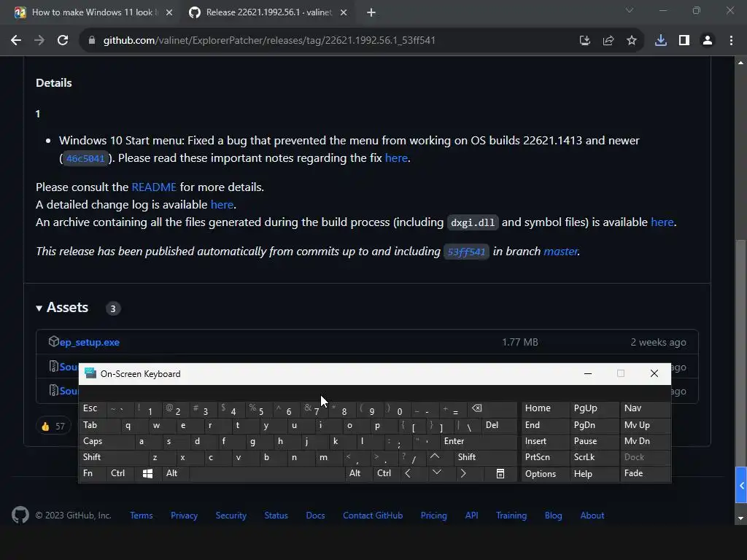This screenshot has height=560, width=747.
Task: Click the address bar URL
Action: [x=269, y=41]
